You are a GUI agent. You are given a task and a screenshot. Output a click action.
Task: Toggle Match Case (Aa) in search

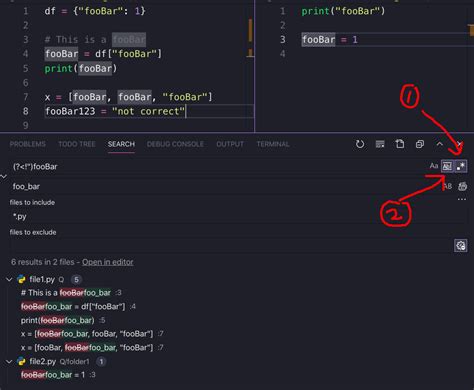pos(434,166)
